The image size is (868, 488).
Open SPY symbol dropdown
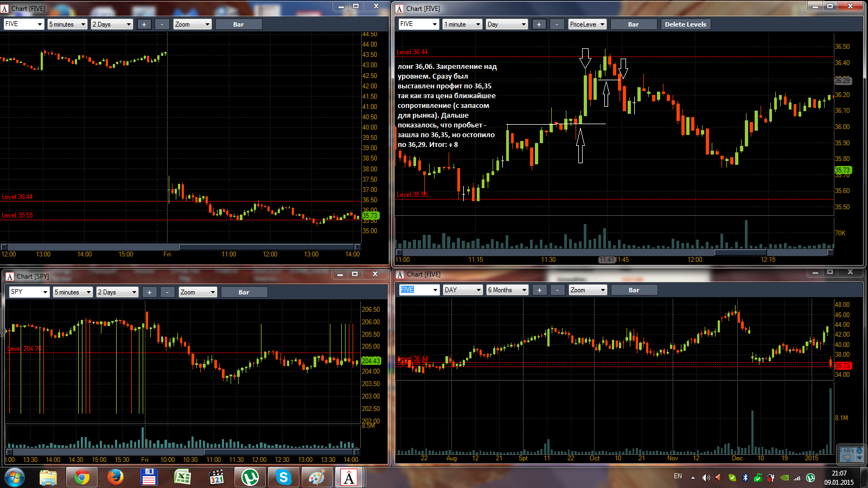29,292
